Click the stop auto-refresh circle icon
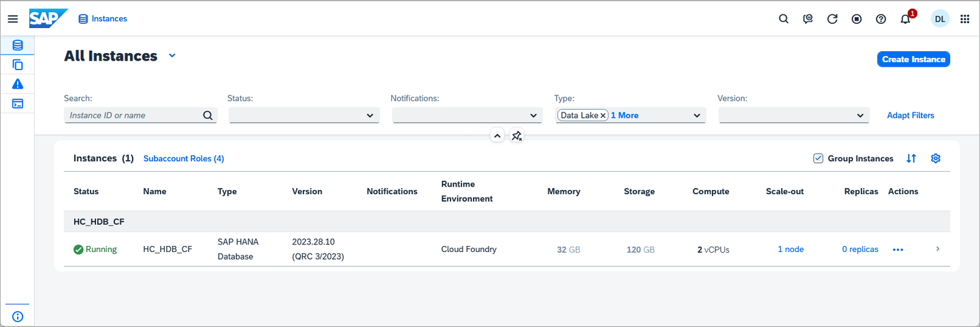Viewport: 980px width, 327px height. click(x=857, y=19)
